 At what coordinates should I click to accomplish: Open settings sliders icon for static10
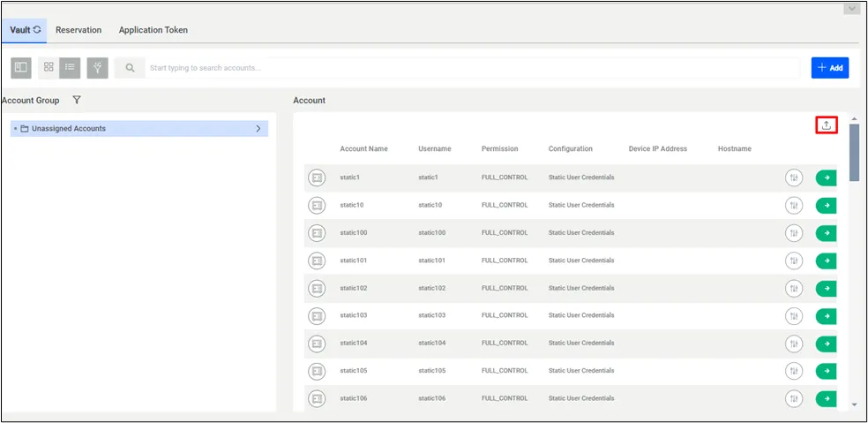tap(794, 205)
